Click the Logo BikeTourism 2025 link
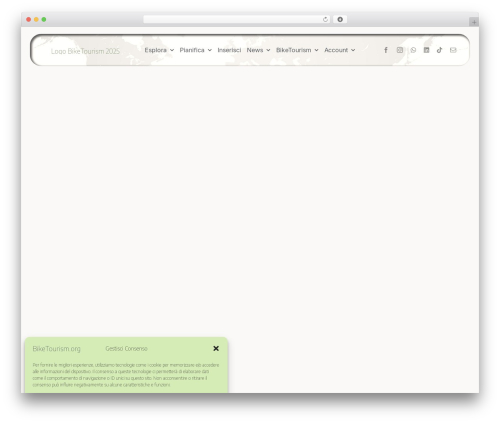The height and width of the screenshot is (423, 500). click(85, 51)
